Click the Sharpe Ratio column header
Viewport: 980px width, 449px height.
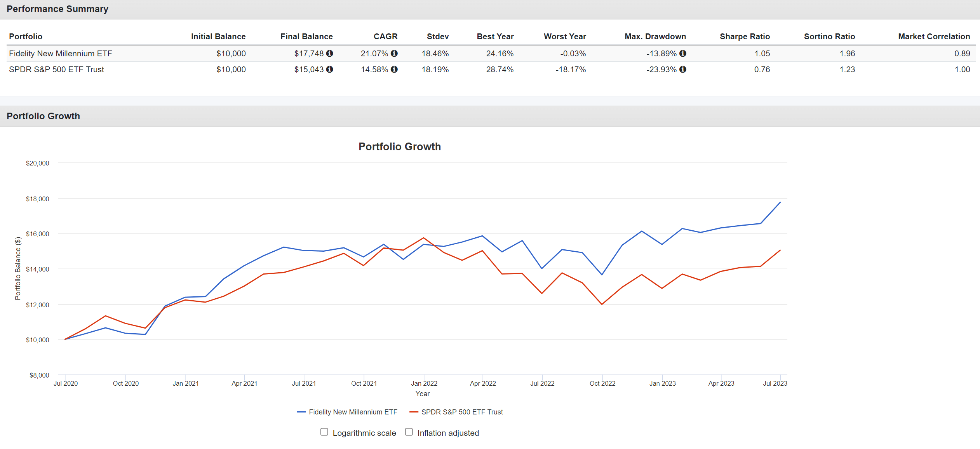click(x=745, y=37)
